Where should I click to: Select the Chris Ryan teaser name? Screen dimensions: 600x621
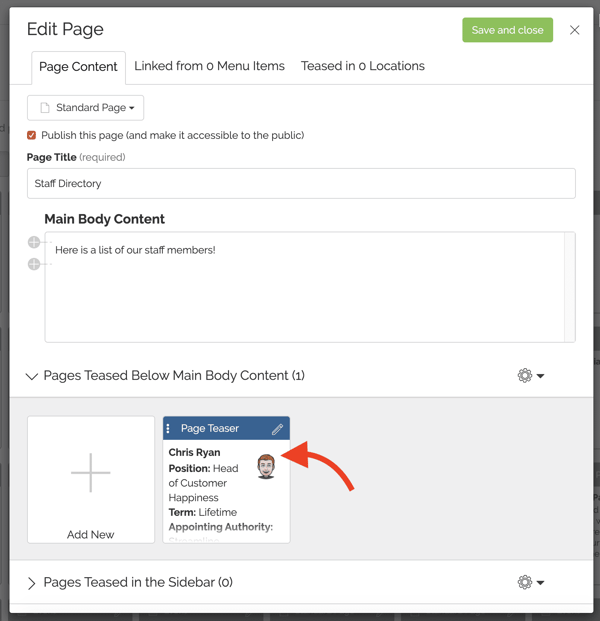(x=194, y=452)
